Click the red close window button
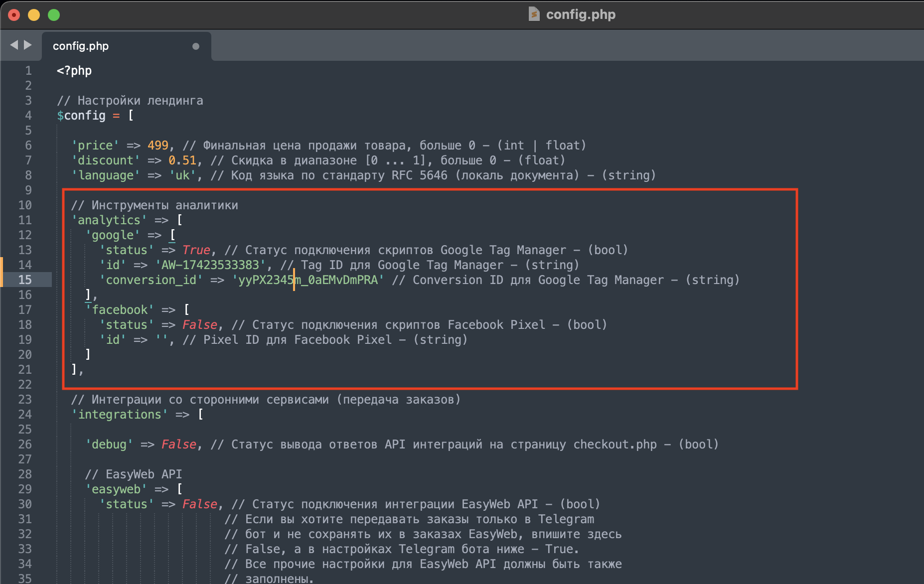The image size is (924, 584). (14, 15)
